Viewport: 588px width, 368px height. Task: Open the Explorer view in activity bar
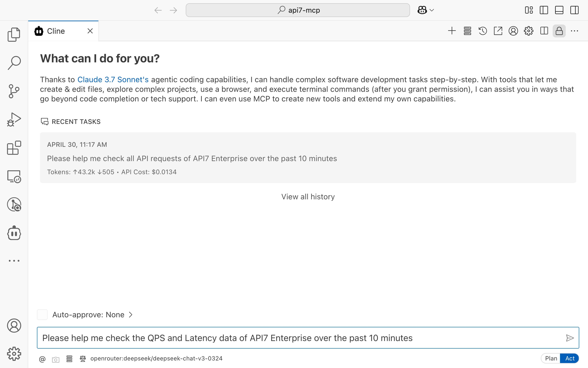point(14,34)
